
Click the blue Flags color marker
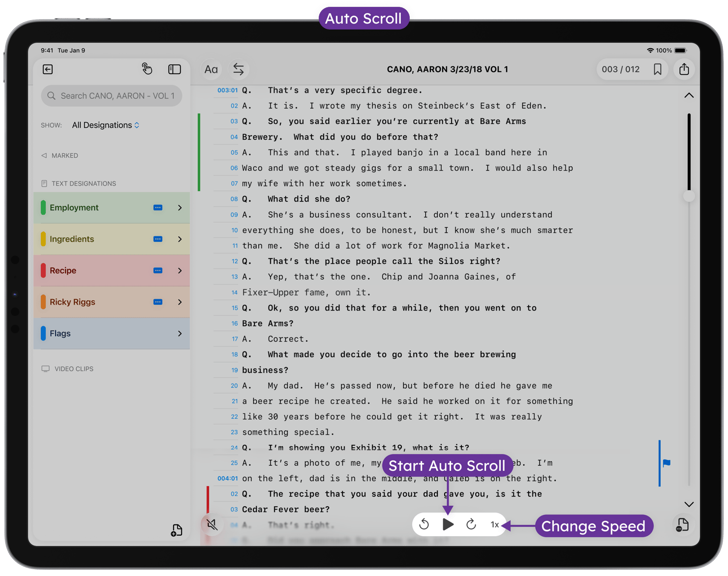click(x=43, y=334)
